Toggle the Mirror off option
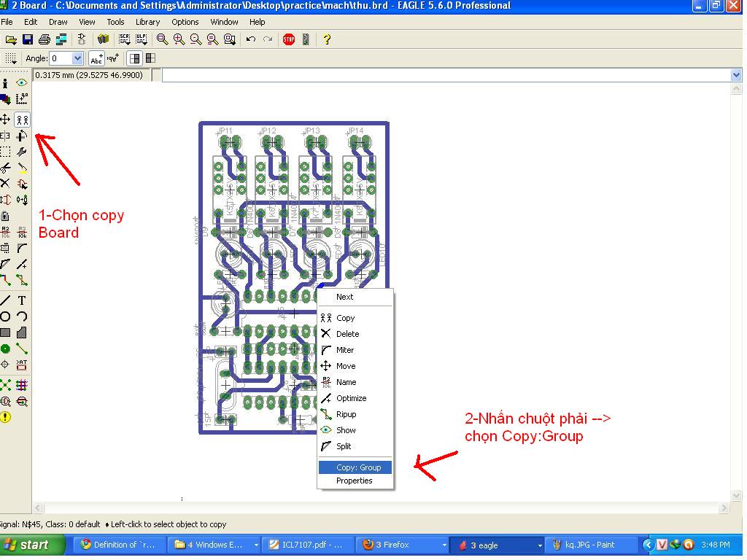The height and width of the screenshot is (560, 747). [135, 58]
